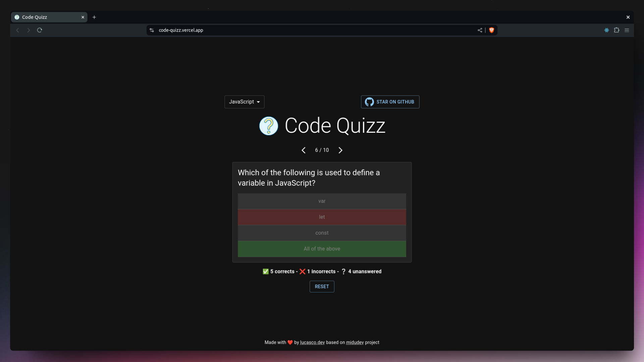Image resolution: width=644 pixels, height=362 pixels.
Task: Click the '4 unanswered' score text
Action: tap(365, 271)
